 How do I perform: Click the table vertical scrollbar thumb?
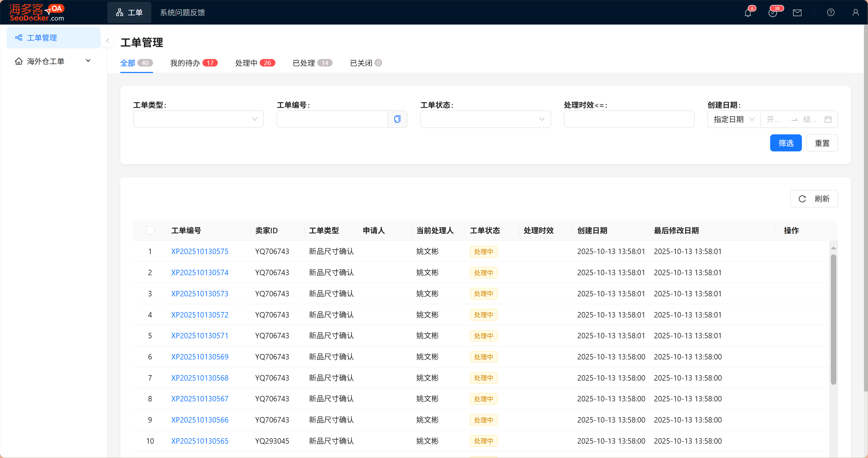pos(833,319)
